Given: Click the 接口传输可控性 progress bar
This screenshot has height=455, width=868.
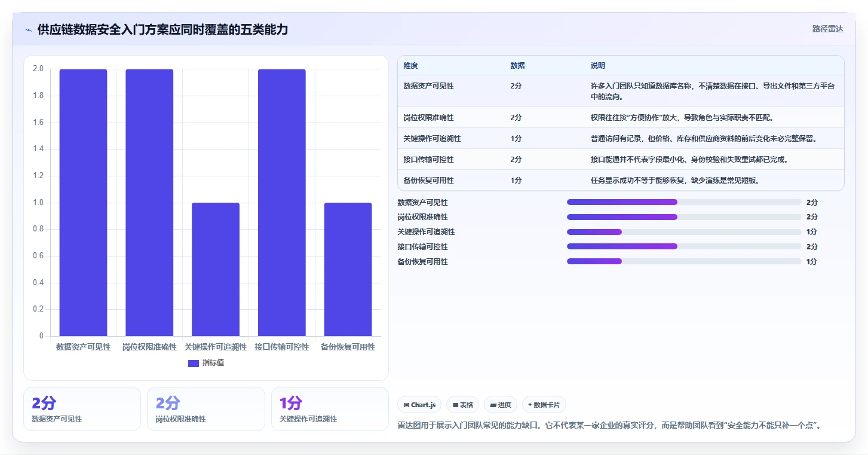Looking at the screenshot, I should click(x=684, y=246).
